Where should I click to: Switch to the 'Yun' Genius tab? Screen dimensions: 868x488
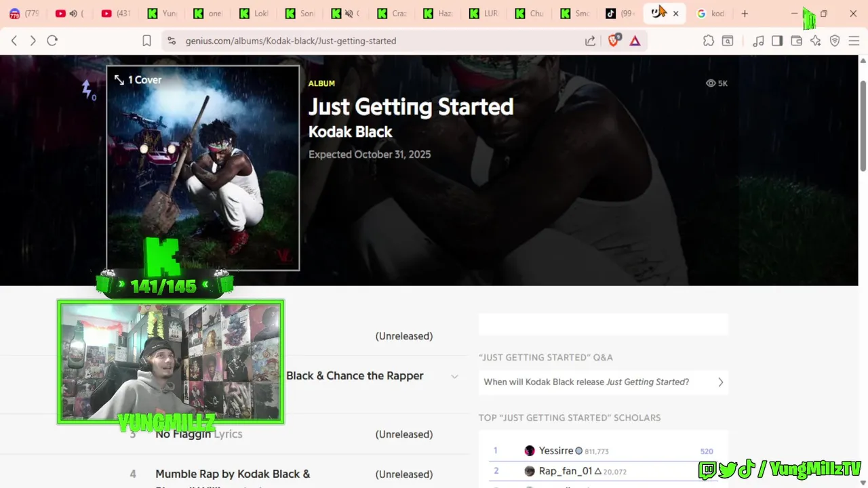[x=161, y=14]
